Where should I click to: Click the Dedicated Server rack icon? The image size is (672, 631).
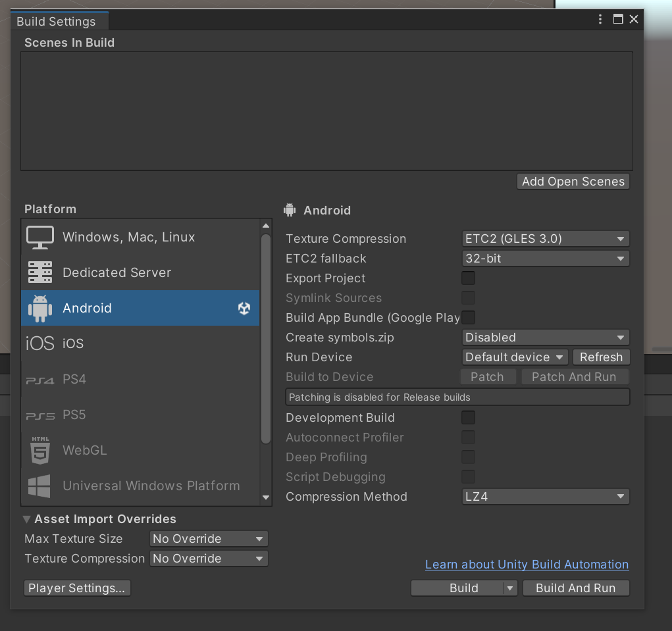pos(40,272)
